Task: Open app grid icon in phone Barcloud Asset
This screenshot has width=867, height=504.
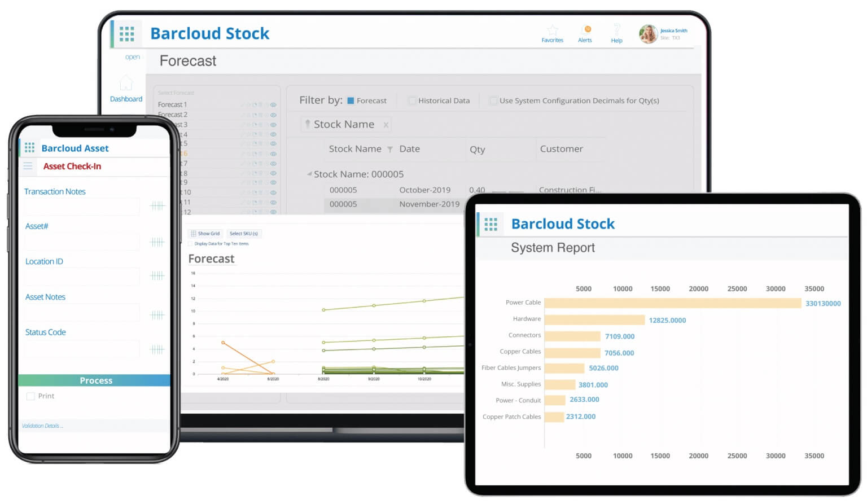Action: (29, 148)
